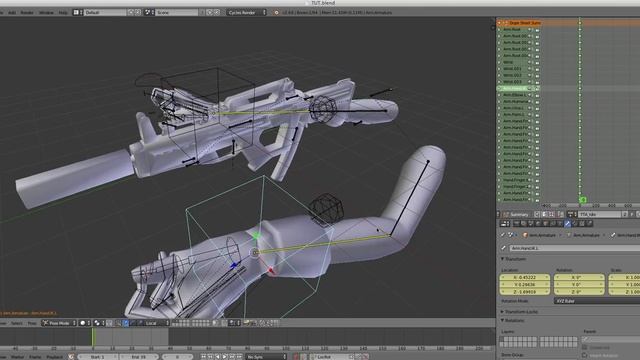This screenshot has width=640, height=360.
Task: Jump to the next keyframe
Action: point(232,357)
